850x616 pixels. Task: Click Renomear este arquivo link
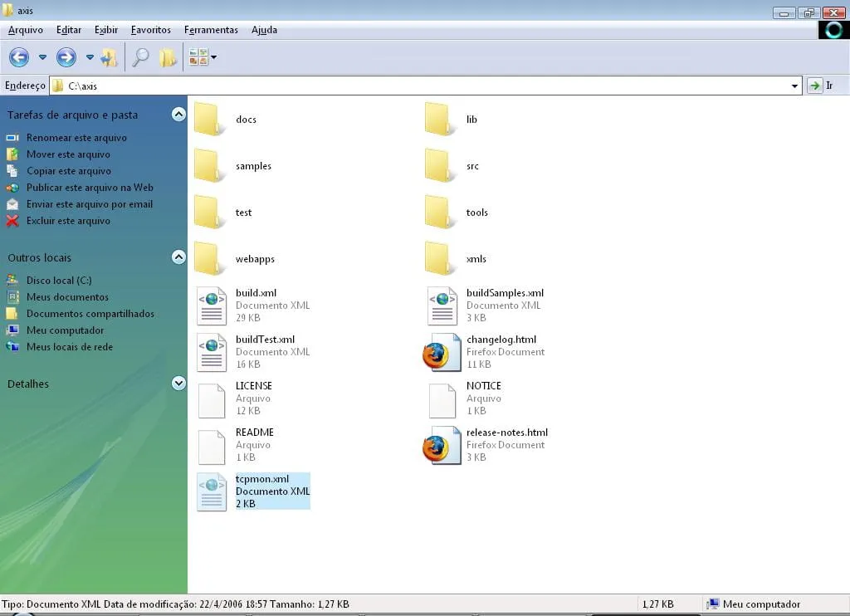point(76,138)
